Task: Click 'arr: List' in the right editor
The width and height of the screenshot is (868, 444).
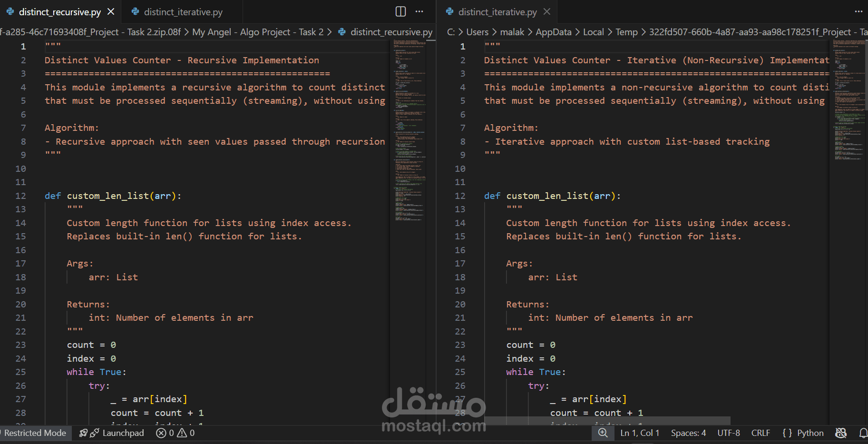Action: (x=553, y=277)
